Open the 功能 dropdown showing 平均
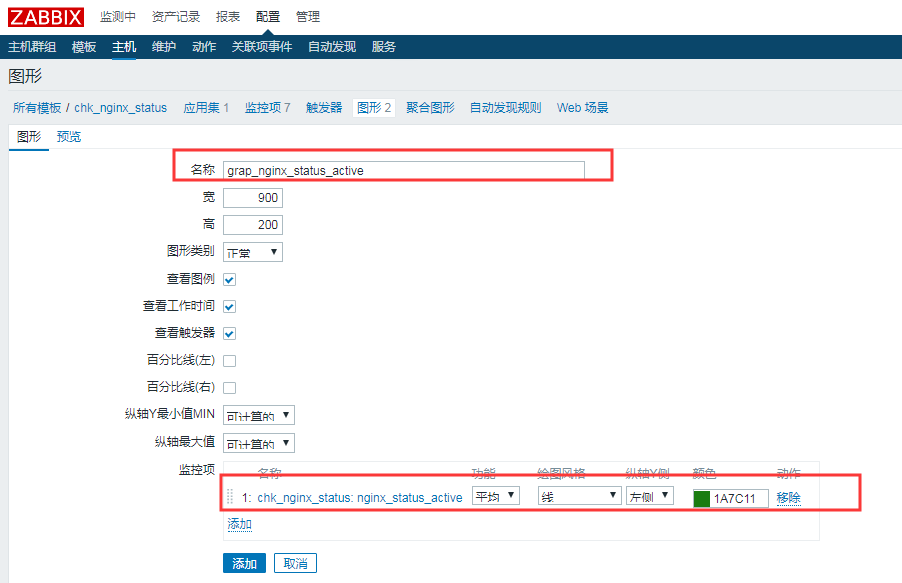Image resolution: width=902 pixels, height=583 pixels. click(x=496, y=496)
